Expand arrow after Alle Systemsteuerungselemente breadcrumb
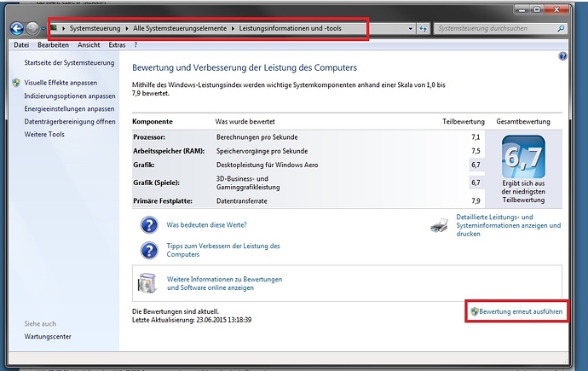The width and height of the screenshot is (588, 371). [x=233, y=28]
